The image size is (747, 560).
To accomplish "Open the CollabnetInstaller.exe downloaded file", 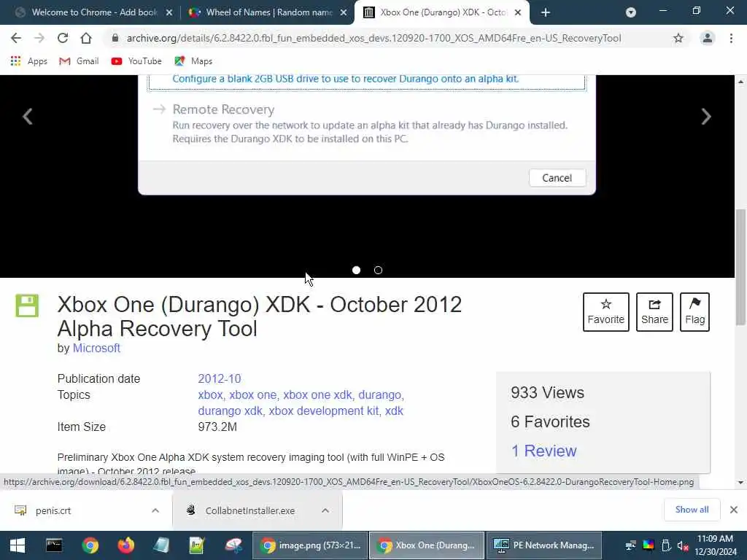I will point(250,510).
